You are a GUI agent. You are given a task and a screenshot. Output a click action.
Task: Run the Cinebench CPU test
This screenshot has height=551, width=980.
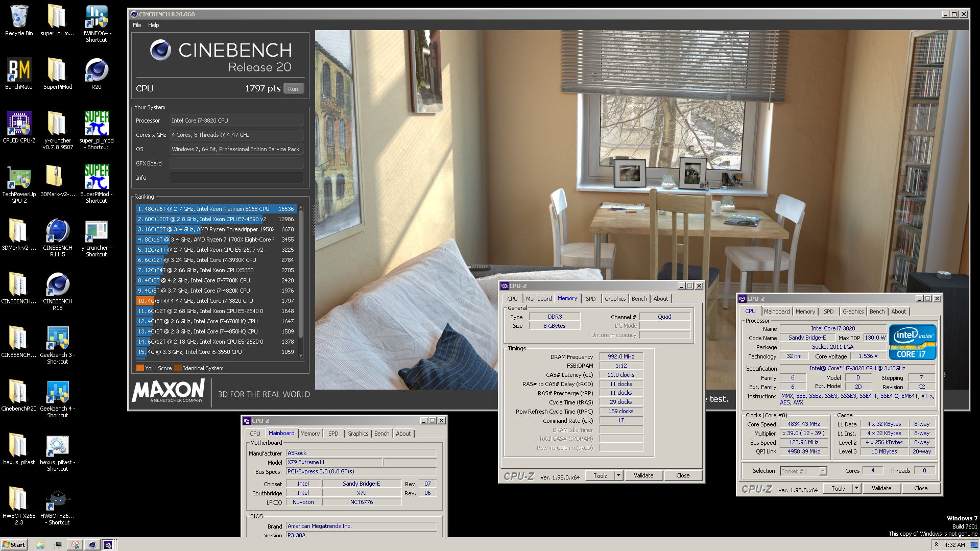tap(293, 88)
